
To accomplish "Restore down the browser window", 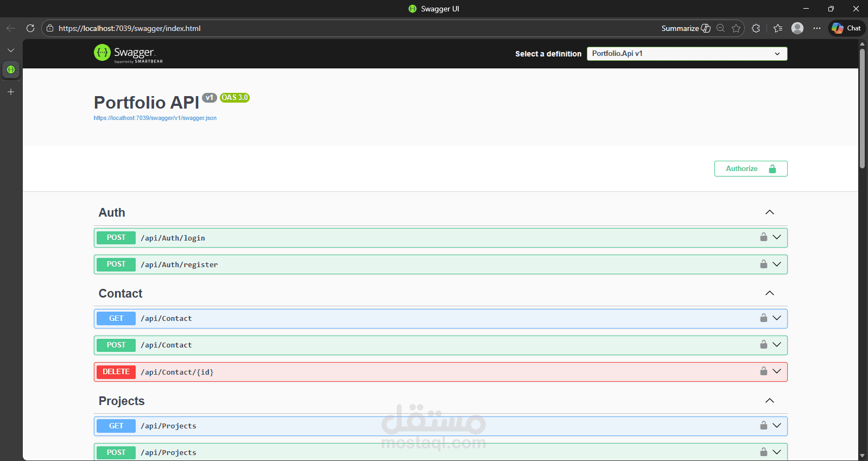I will pos(831,9).
